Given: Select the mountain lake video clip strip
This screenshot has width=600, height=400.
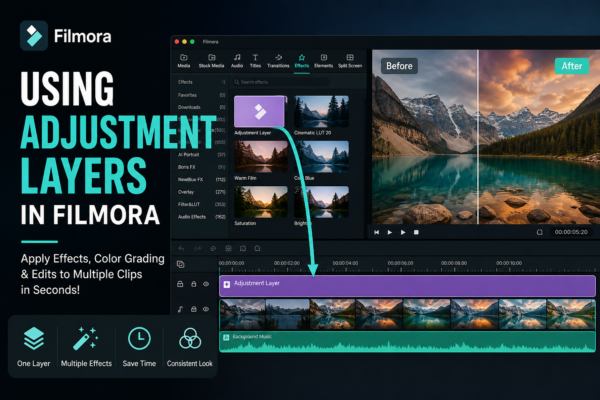Looking at the screenshot, I should (407, 315).
